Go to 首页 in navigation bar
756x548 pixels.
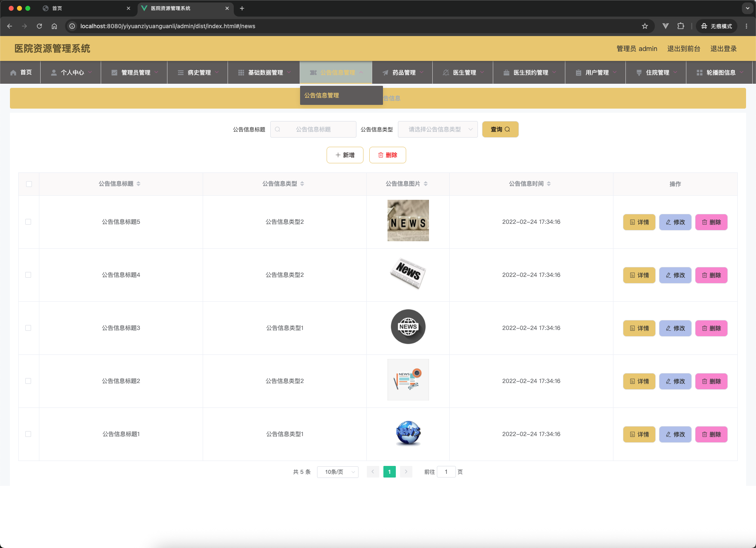coord(21,73)
